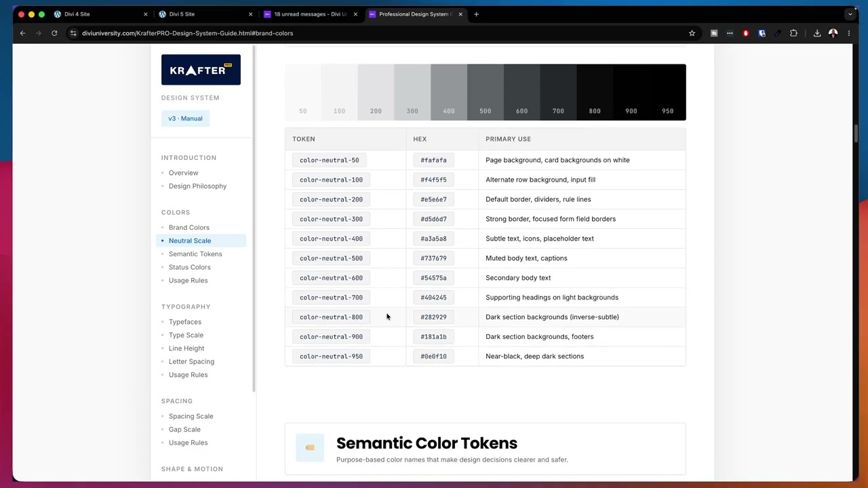
Task: Bookmark this page with the star icon
Action: pos(692,33)
